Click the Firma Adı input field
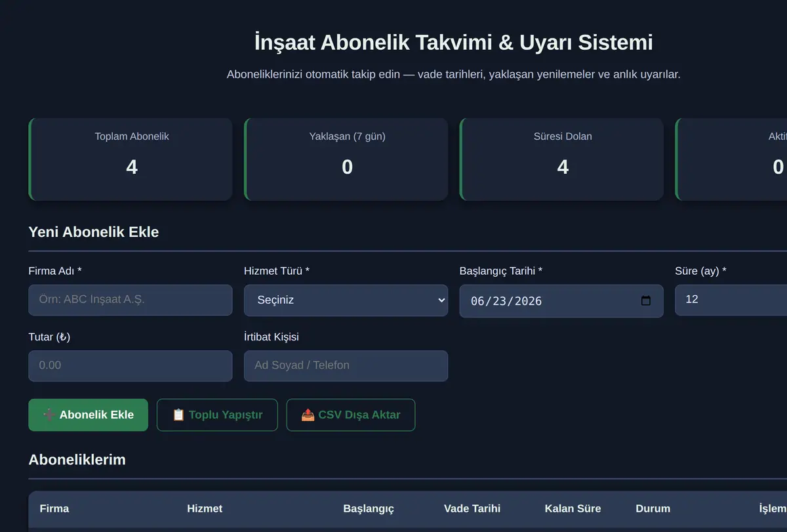Viewport: 787px width, 532px height. tap(131, 300)
